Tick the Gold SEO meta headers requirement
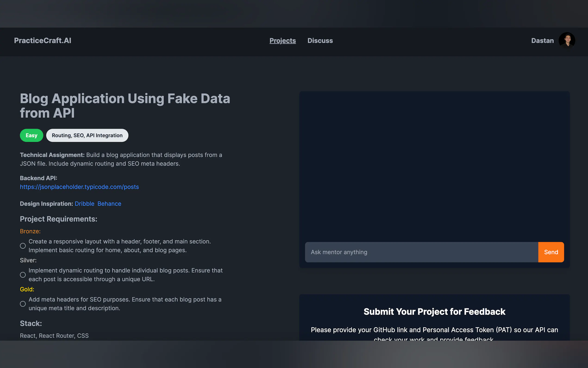 coord(23,304)
